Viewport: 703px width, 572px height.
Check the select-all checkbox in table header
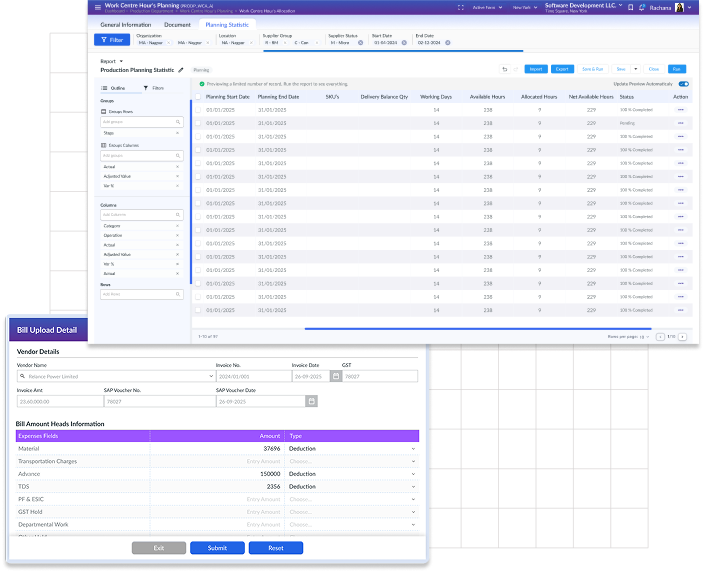198,97
